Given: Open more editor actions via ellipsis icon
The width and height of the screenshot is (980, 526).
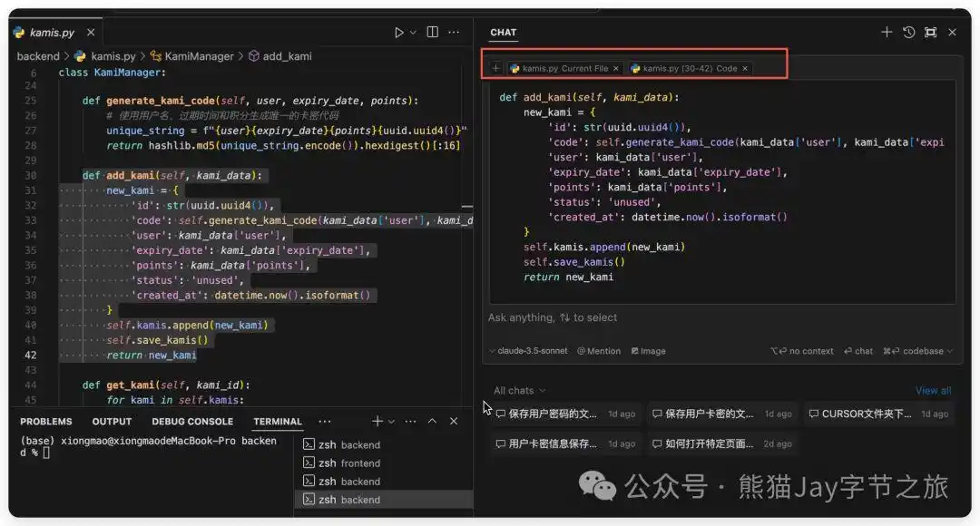Looking at the screenshot, I should 453,32.
